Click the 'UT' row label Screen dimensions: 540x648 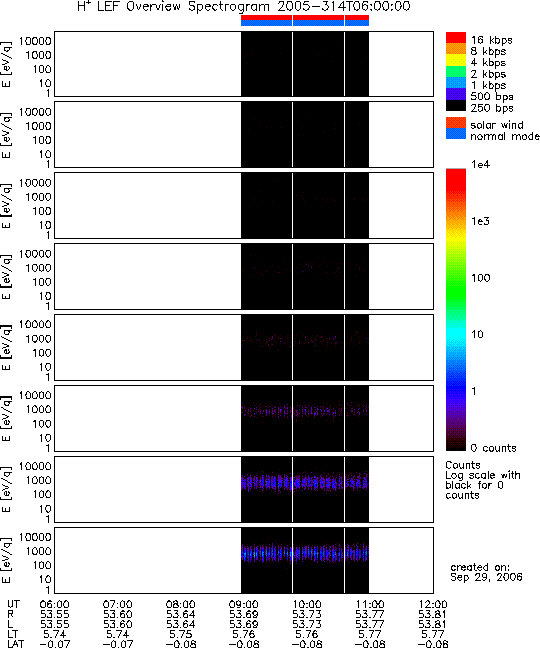click(13, 605)
